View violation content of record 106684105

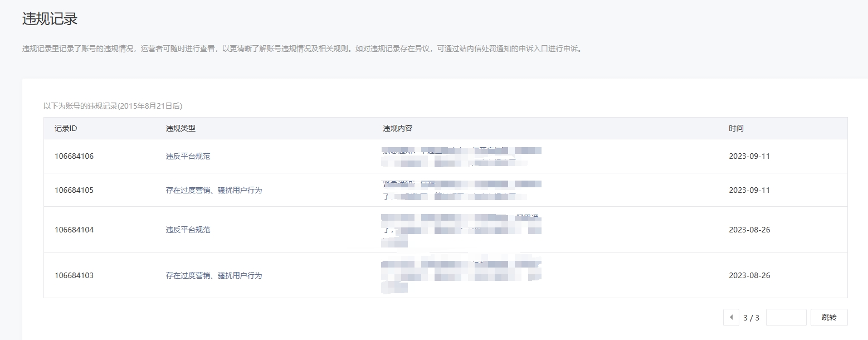(461, 190)
